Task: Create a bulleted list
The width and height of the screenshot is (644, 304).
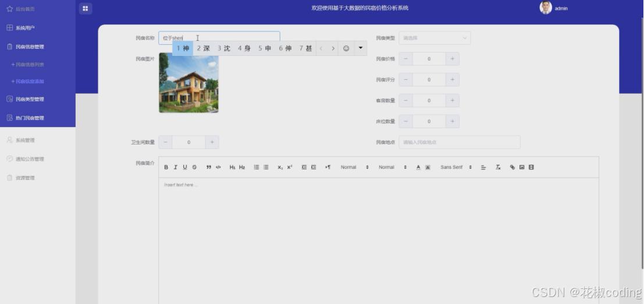Action: pos(266,167)
